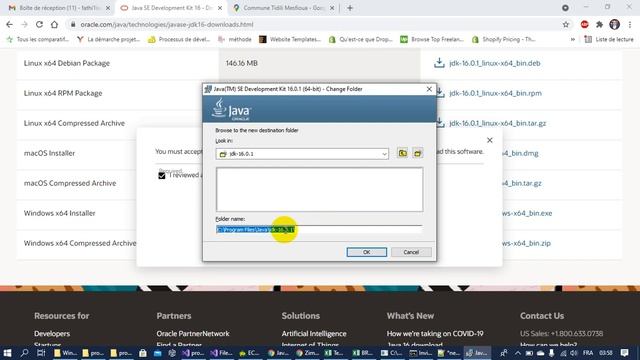Open the Microsoft Store taskbar icon
640x360 pixels.
coord(143,353)
